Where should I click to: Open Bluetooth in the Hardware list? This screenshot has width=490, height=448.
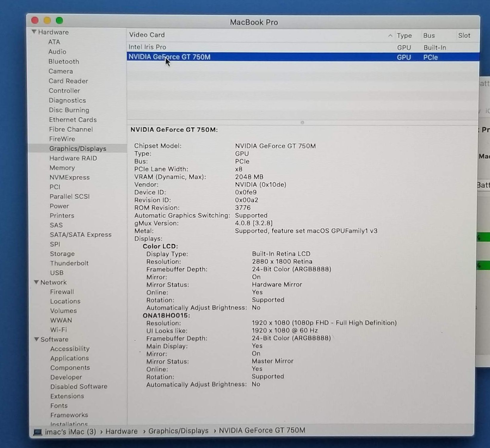tap(64, 62)
